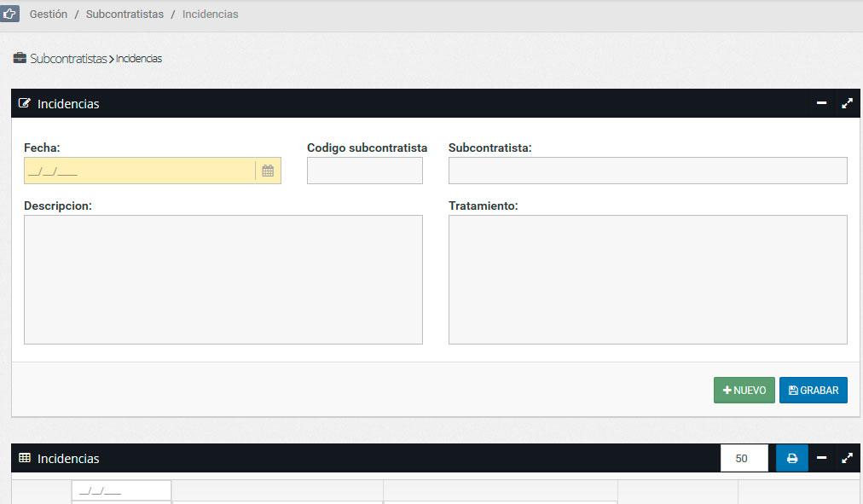Collapse the Incidencias form panel
This screenshot has height=504, width=863.
click(821, 103)
